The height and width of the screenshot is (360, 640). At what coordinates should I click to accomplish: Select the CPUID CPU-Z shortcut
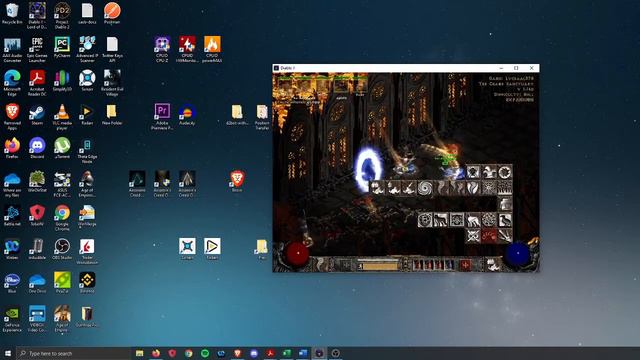pos(162,49)
